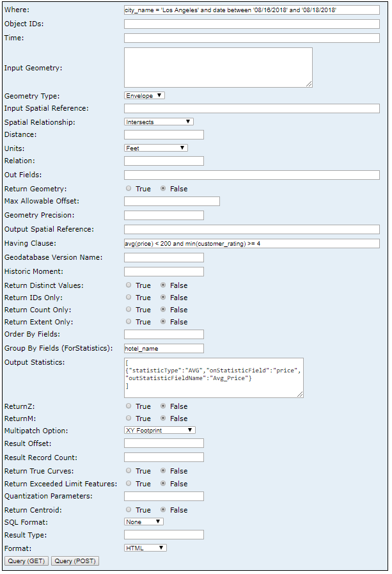Set Return True Curves to True
Image resolution: width=392 pixels, height=574 pixels.
(x=129, y=470)
